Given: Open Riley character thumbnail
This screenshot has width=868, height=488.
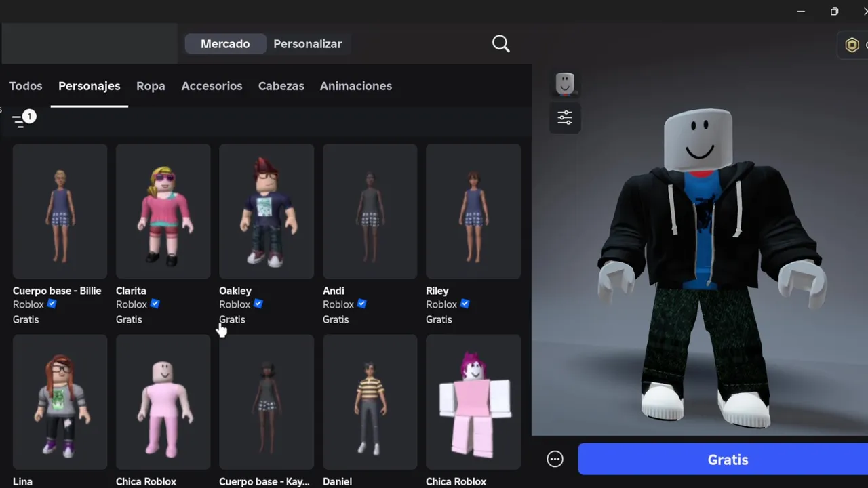Looking at the screenshot, I should pos(473,211).
